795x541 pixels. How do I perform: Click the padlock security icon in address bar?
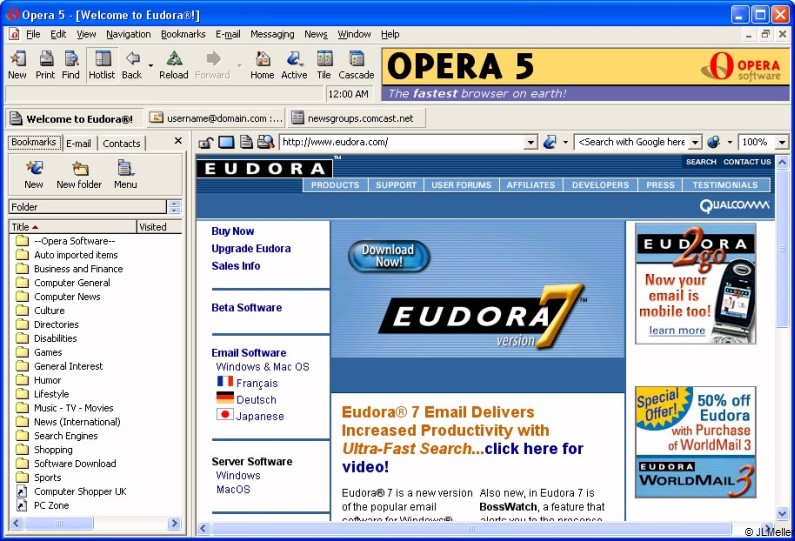coord(205,142)
